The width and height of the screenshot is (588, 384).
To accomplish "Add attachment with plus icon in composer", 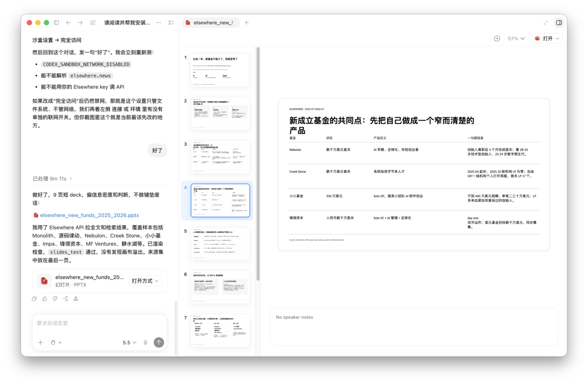I will click(40, 343).
